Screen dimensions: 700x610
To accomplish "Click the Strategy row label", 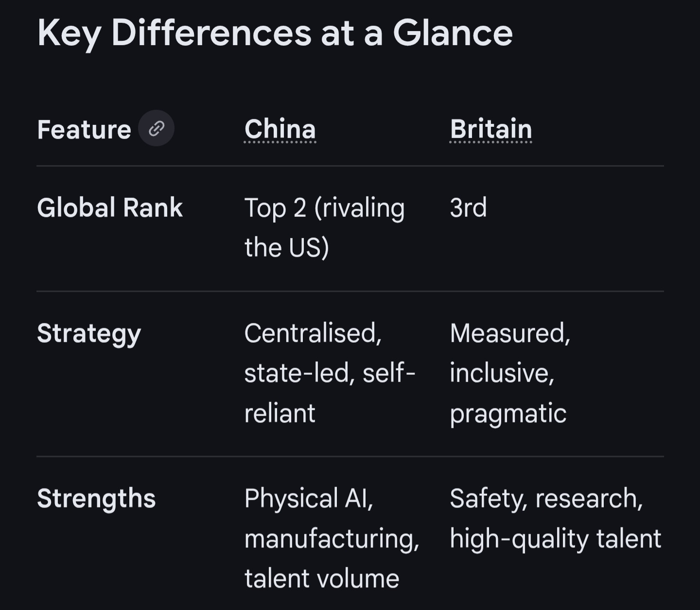I will [89, 334].
